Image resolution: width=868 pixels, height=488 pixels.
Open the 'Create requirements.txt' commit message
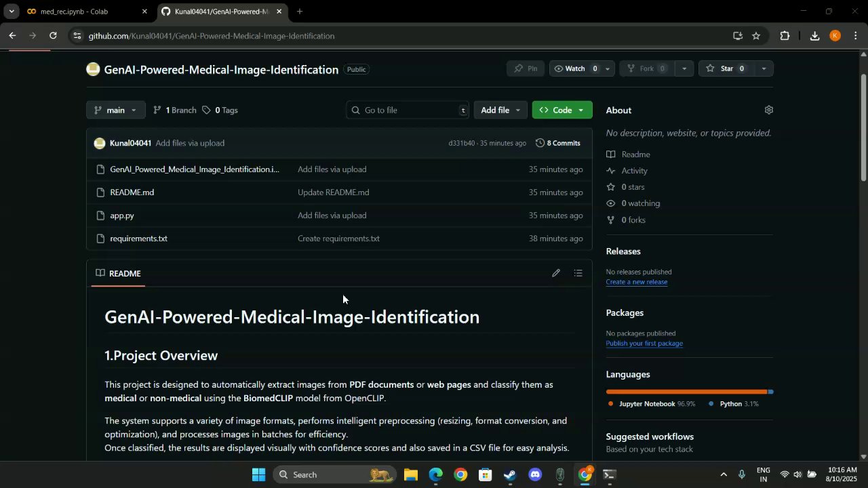(338, 239)
